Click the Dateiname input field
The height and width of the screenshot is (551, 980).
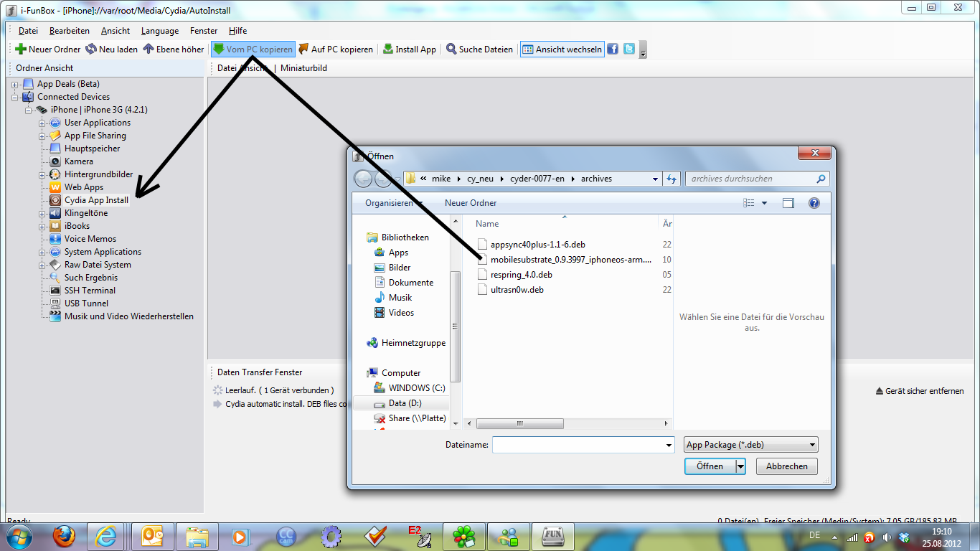(583, 445)
